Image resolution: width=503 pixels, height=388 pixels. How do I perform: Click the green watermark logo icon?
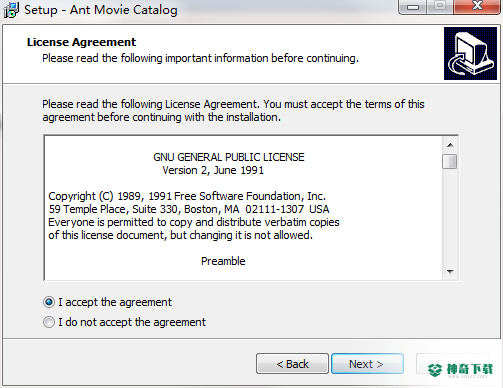(x=435, y=370)
